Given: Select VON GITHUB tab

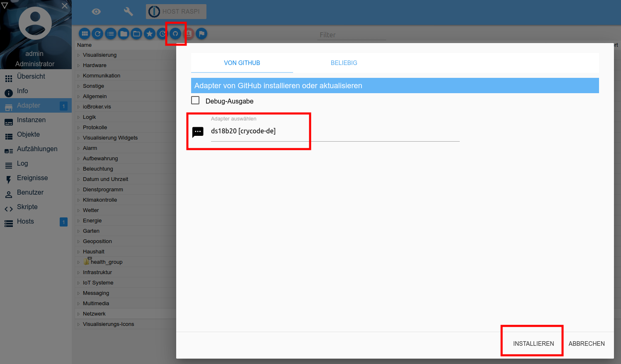Looking at the screenshot, I should pos(242,63).
